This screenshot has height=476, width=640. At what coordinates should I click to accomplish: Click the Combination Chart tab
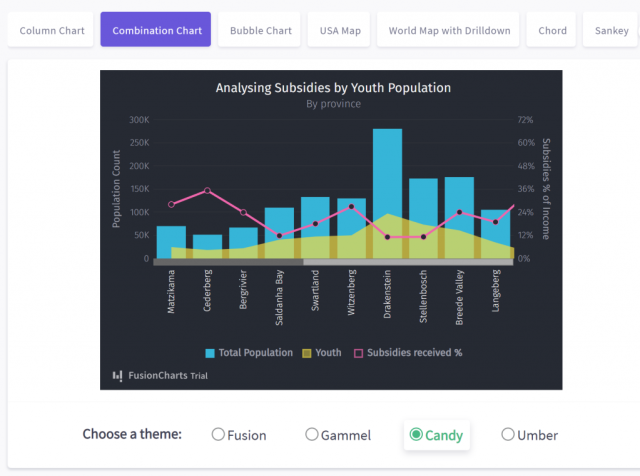(156, 30)
